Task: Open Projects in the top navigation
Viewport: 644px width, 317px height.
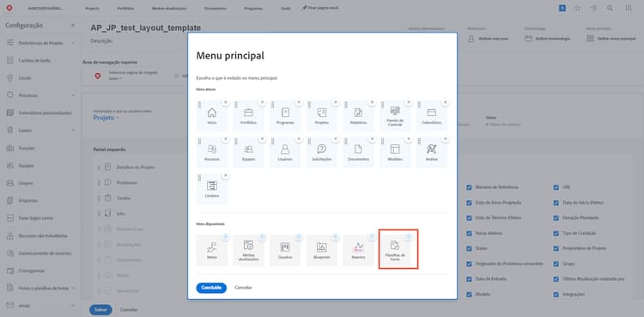Action: coord(92,9)
